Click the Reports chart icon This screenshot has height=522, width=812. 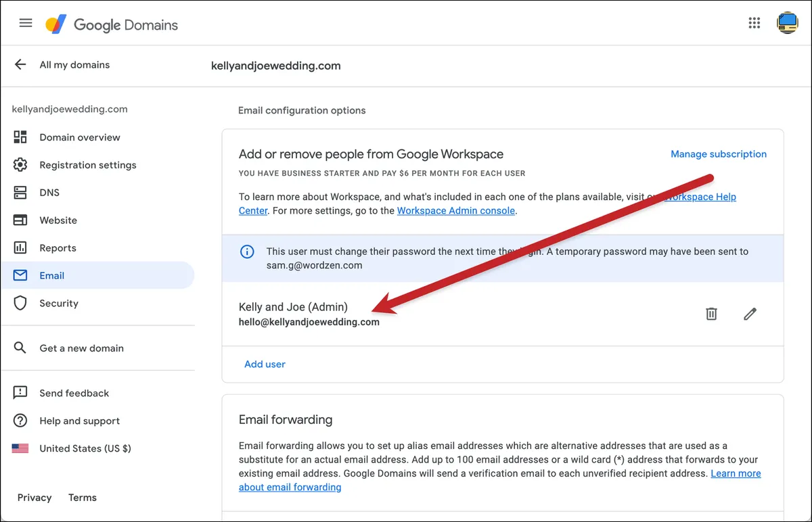tap(20, 248)
